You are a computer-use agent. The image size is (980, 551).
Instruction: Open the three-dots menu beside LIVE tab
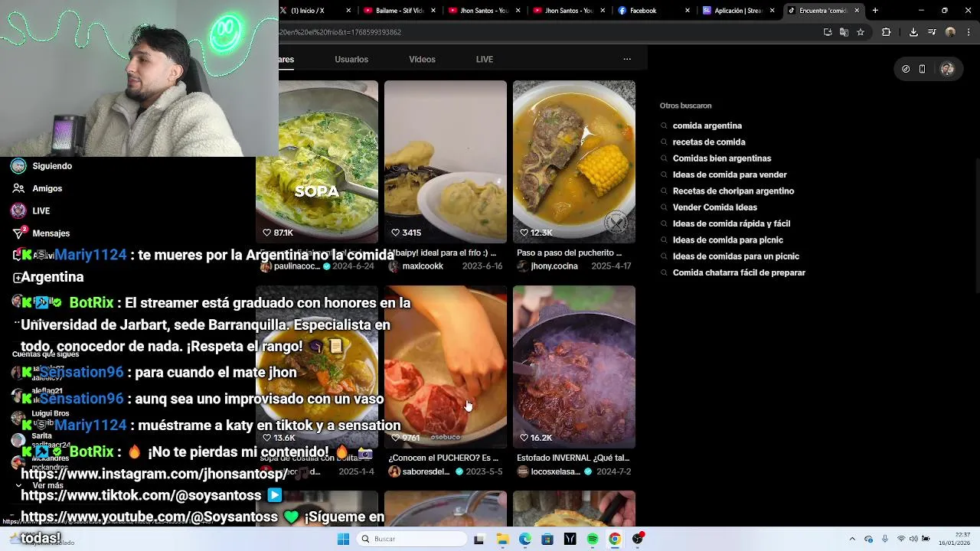(x=627, y=59)
